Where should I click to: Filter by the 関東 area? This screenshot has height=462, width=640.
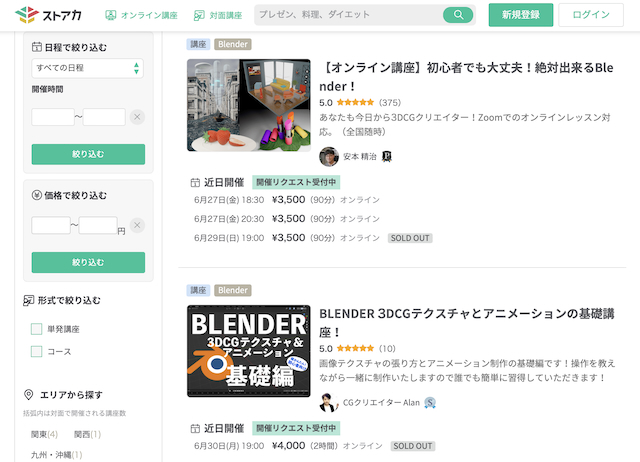[44, 434]
